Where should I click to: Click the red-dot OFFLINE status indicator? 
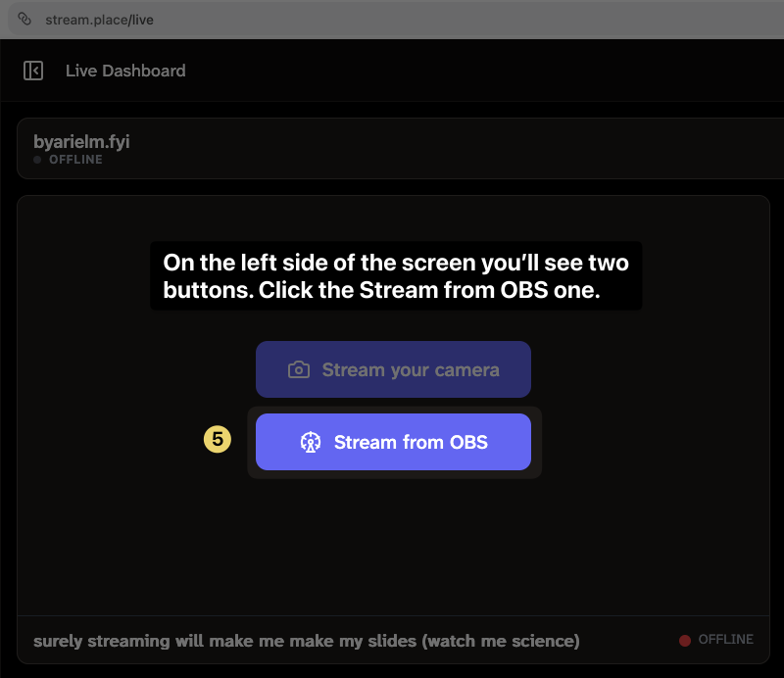coord(716,640)
